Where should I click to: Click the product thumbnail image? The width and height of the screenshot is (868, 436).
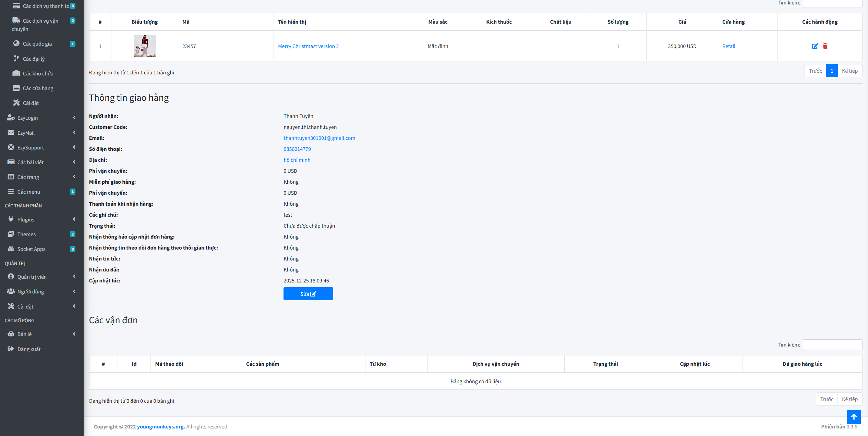pyautogui.click(x=144, y=46)
